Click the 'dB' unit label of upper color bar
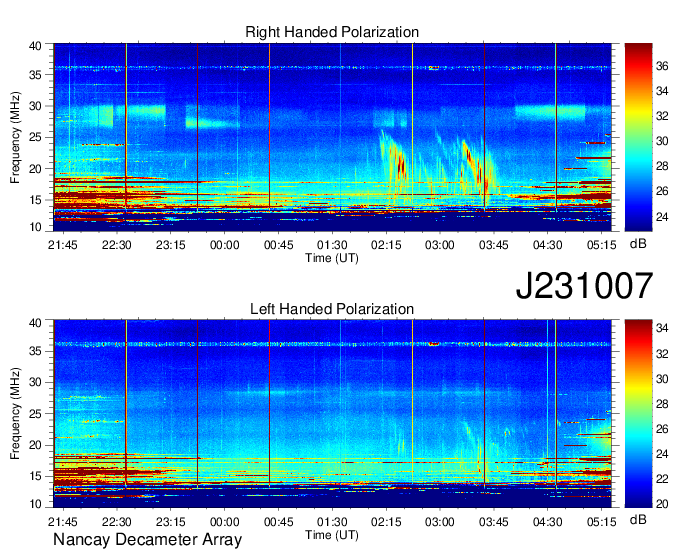This screenshot has height=552, width=680. coord(638,244)
